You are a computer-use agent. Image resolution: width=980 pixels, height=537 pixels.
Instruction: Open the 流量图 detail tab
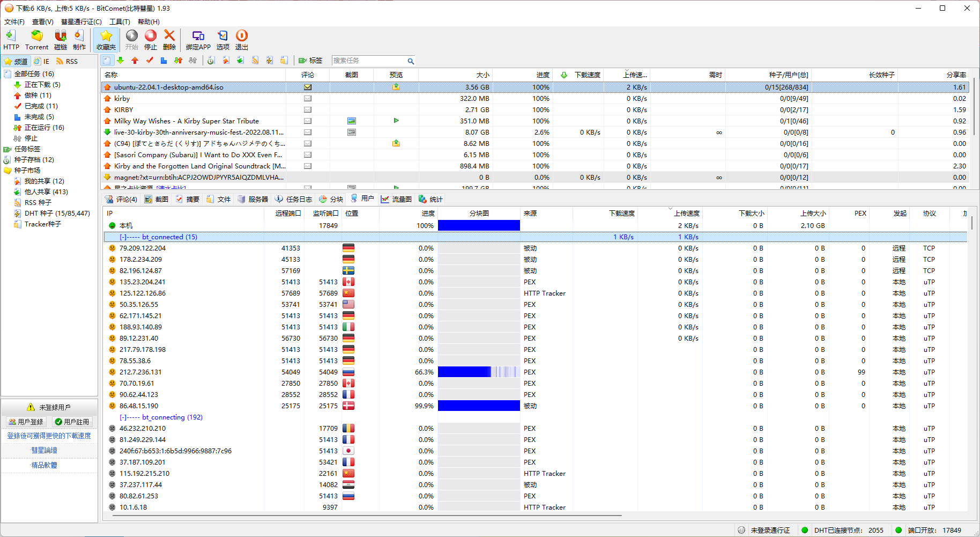pyautogui.click(x=396, y=200)
